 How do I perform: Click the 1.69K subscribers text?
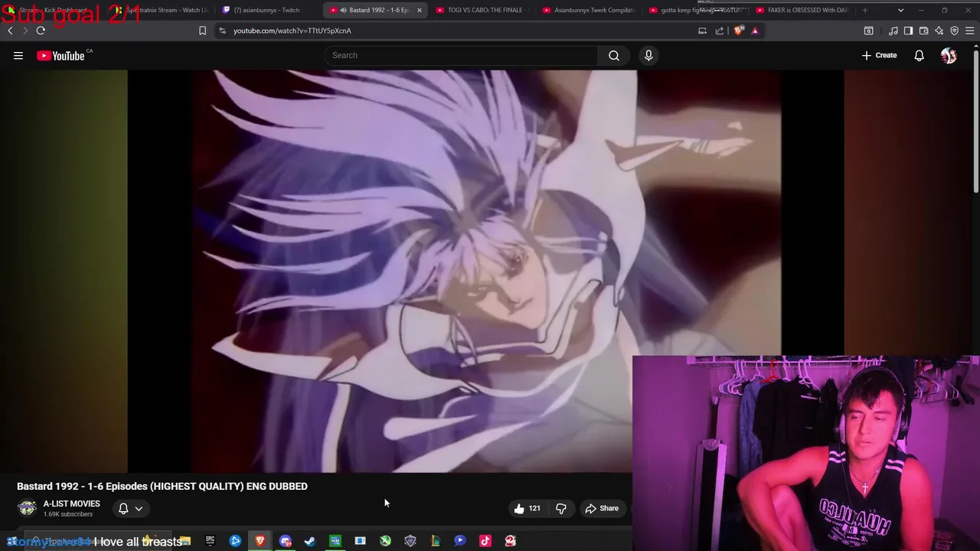67,514
